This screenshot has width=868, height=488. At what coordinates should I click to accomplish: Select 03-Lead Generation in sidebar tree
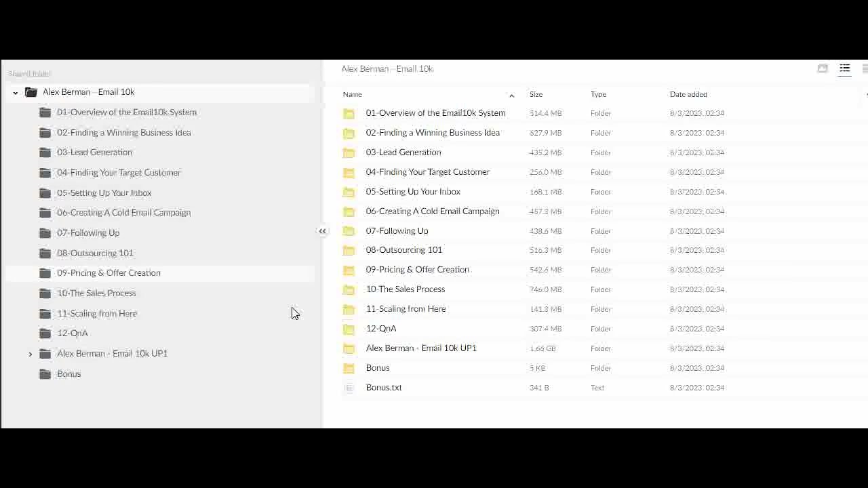[x=95, y=152]
